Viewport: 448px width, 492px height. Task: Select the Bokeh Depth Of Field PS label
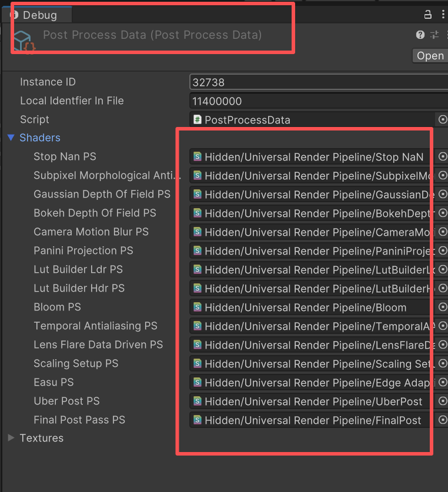95,213
